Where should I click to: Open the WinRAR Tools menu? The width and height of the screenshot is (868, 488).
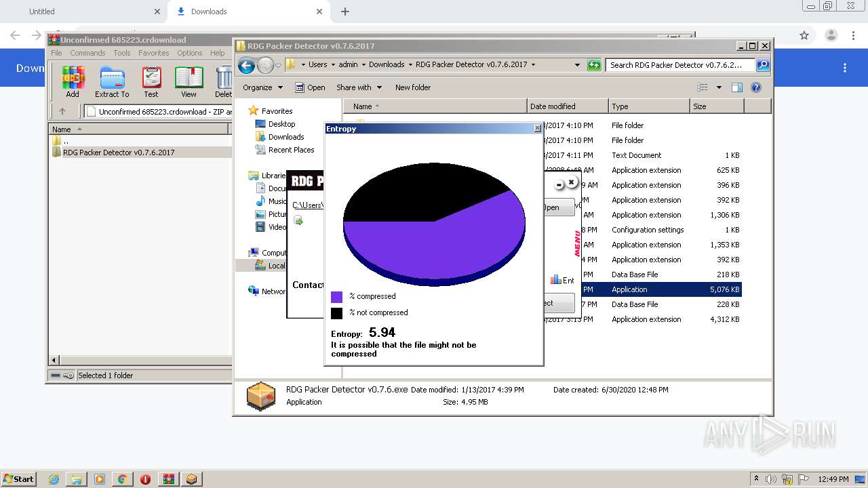click(122, 53)
